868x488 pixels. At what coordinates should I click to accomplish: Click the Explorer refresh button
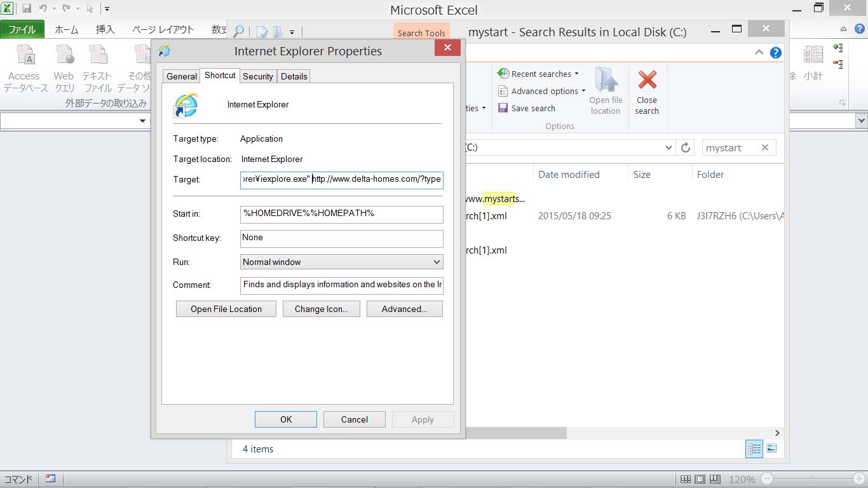coord(686,147)
